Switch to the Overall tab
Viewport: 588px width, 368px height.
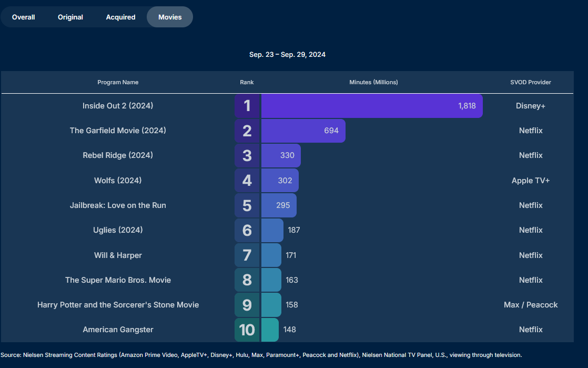point(24,17)
